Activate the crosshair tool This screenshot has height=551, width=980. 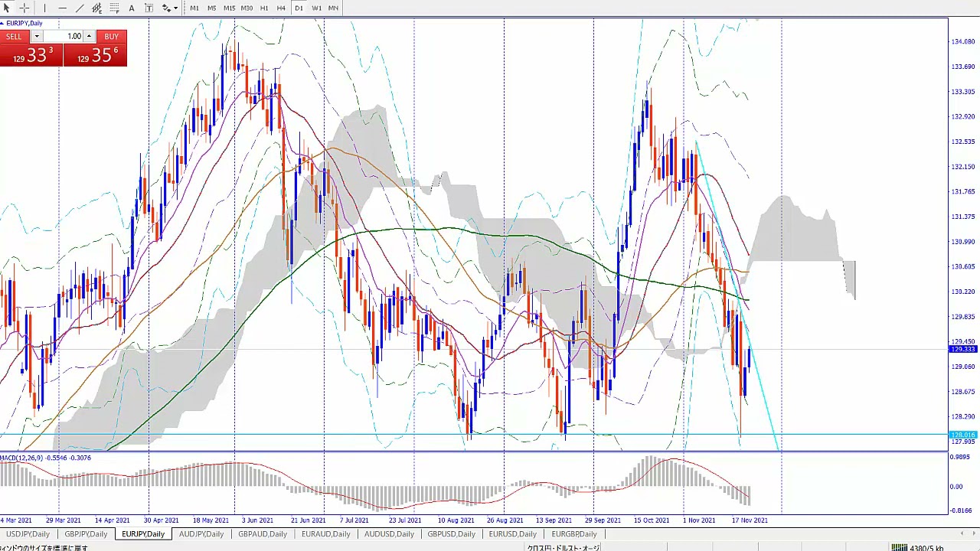point(24,8)
